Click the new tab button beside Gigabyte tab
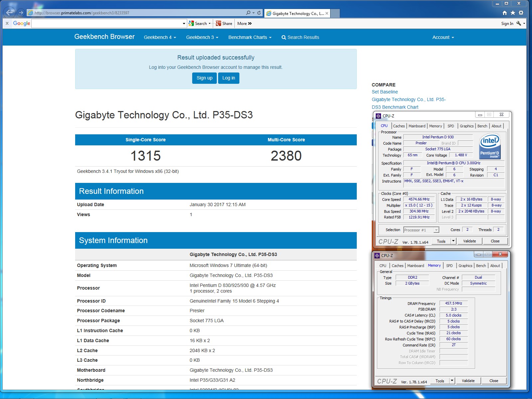 pos(335,13)
